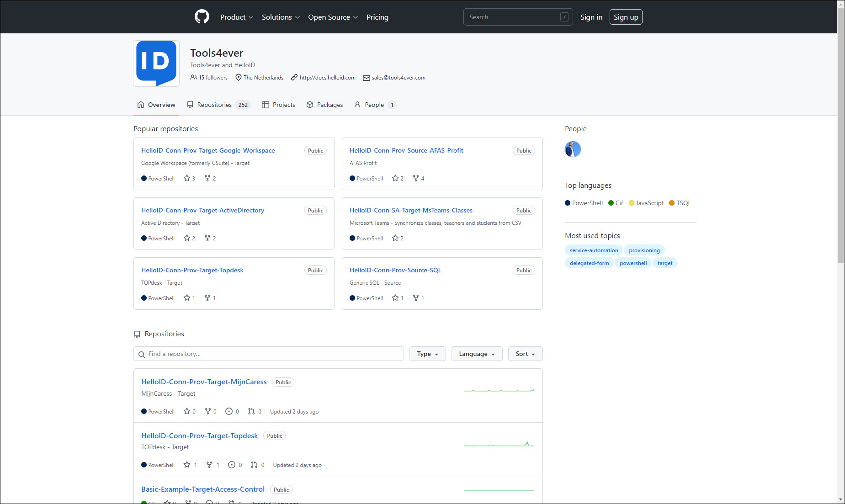This screenshot has width=845, height=504.
Task: Click the followers people icon
Action: (194, 78)
